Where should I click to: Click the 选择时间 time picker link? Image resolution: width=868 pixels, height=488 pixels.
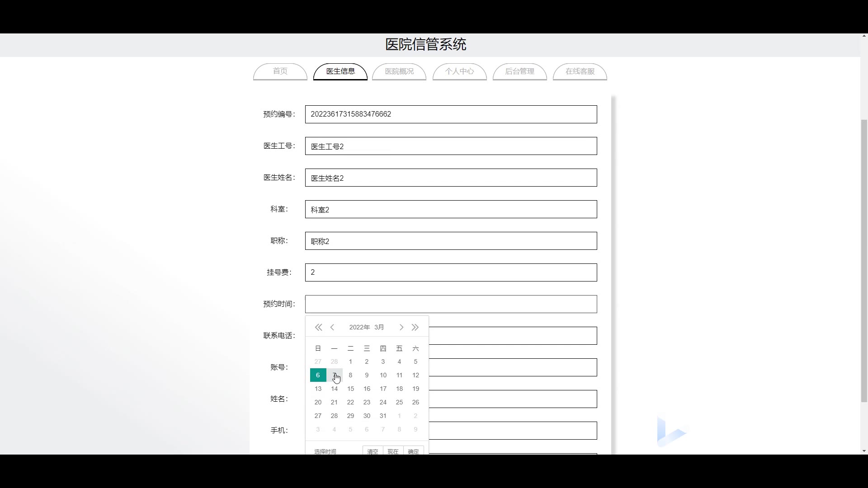click(325, 451)
